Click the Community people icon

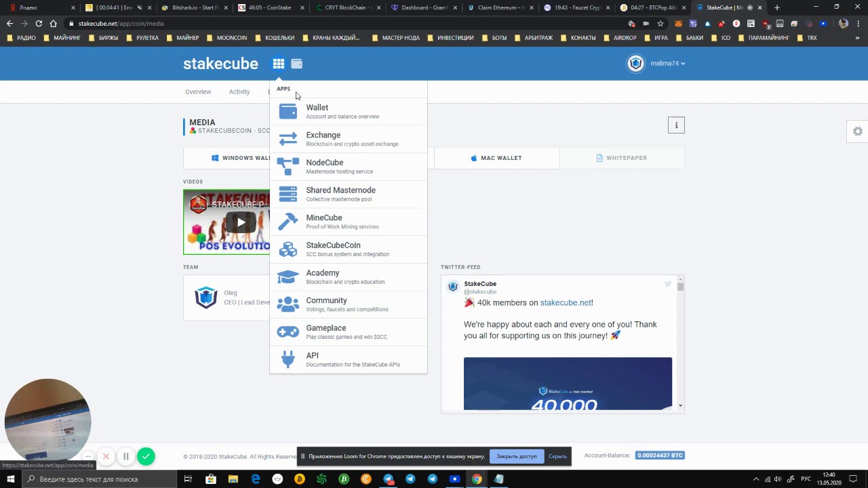[288, 304]
